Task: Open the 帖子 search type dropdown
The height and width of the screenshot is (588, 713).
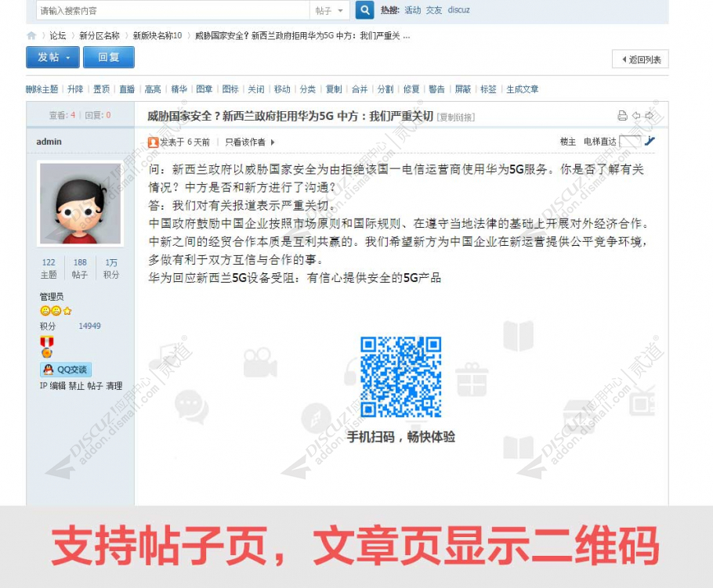Action: click(x=329, y=10)
